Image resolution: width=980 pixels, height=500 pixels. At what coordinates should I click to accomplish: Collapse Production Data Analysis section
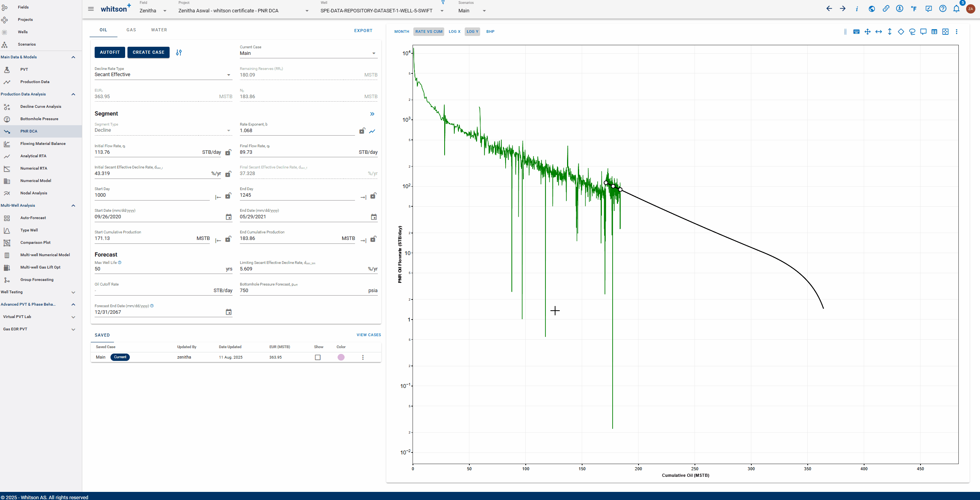[x=73, y=94]
